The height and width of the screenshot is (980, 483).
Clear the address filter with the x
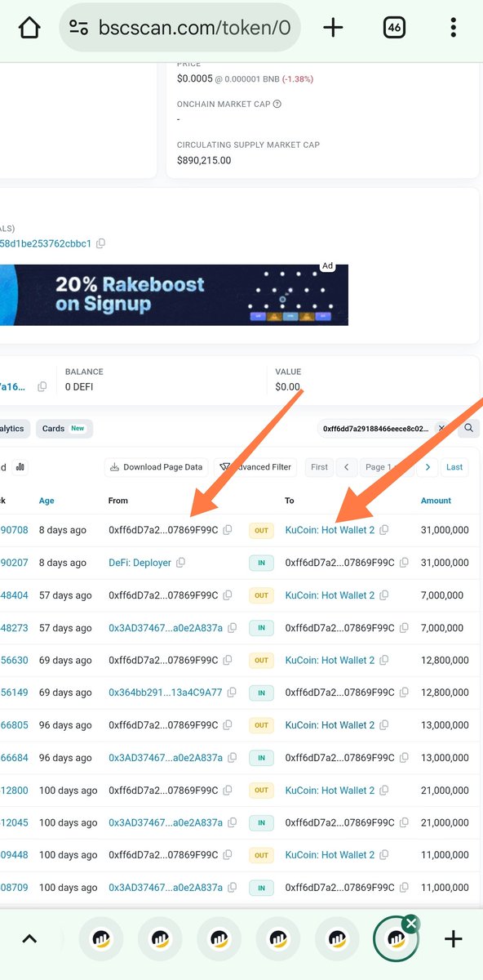(441, 428)
